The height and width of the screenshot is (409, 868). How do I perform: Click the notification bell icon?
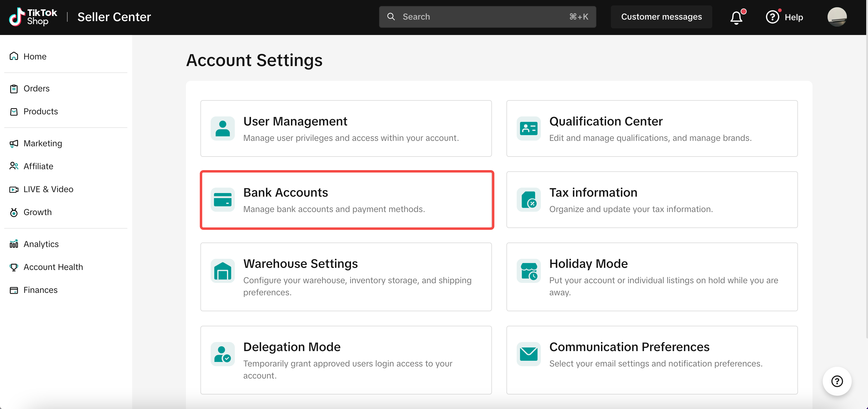[x=736, y=17]
